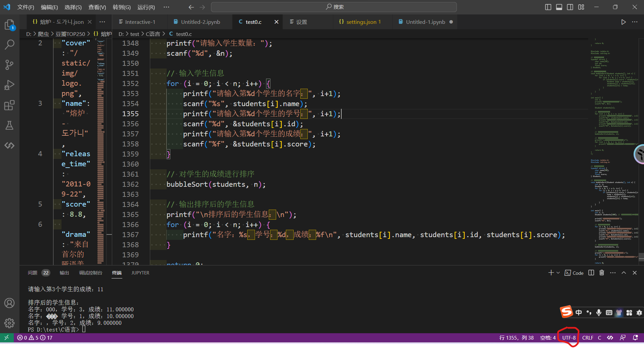Open the Accounts menu
Viewport: 644px width, 348px height.
[9, 303]
